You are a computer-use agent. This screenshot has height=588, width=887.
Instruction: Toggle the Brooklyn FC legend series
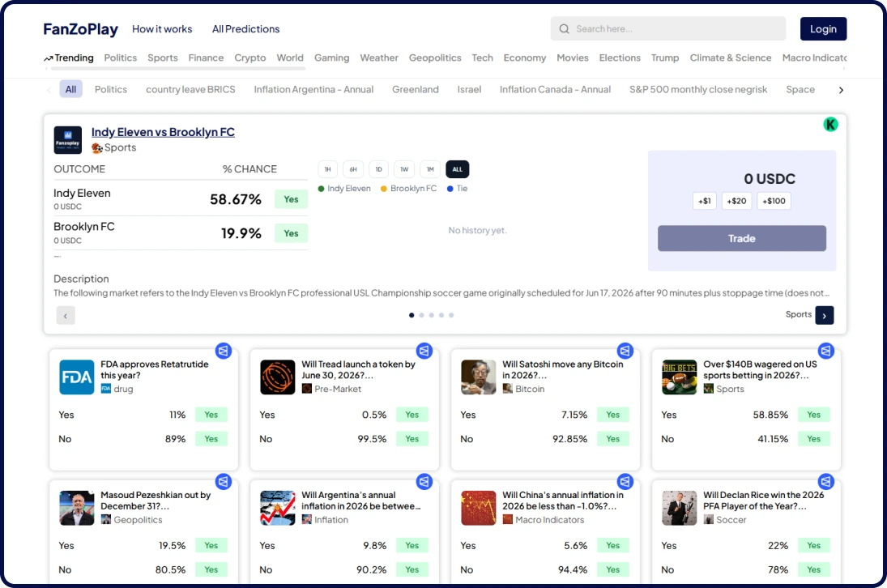(408, 188)
